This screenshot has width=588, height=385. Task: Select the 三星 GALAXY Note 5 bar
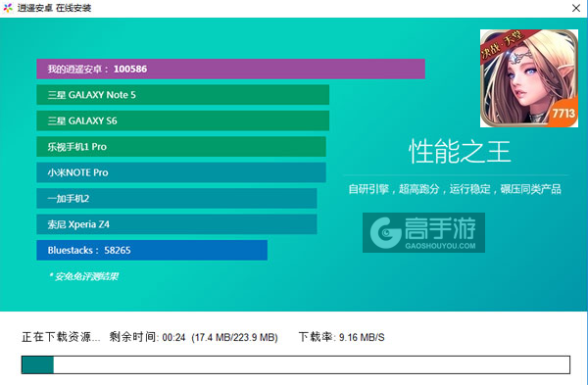coord(182,95)
